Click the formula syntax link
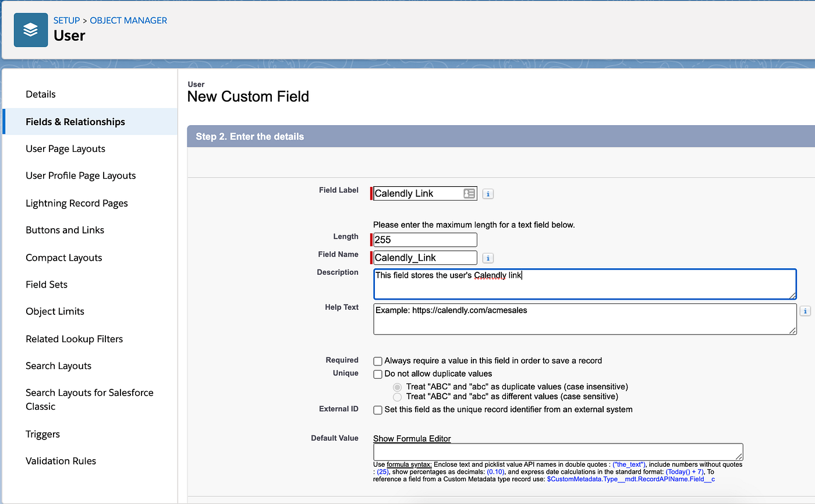This screenshot has height=504, width=815. (x=409, y=464)
